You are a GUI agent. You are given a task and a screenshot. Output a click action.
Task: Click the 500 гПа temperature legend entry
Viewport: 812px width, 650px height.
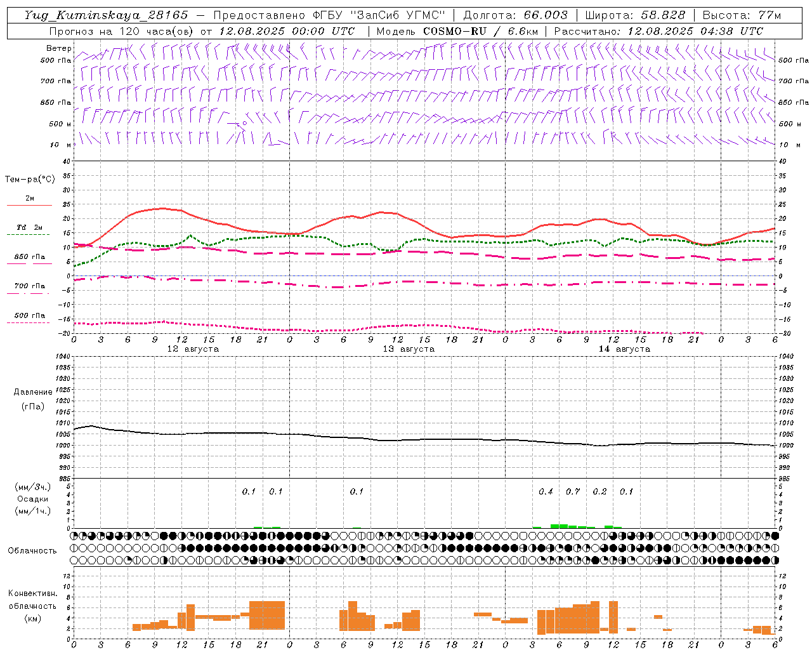click(x=30, y=315)
